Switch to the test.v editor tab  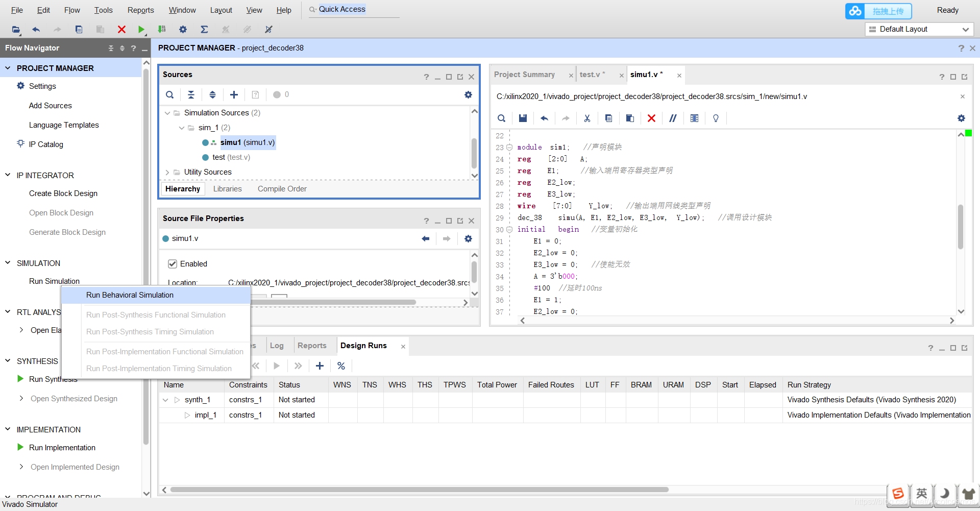[x=591, y=74]
